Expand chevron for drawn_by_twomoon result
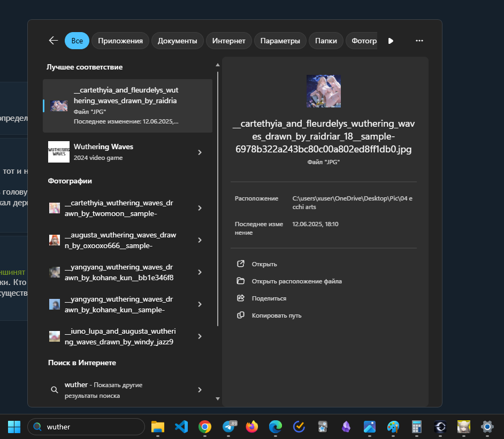The height and width of the screenshot is (439, 504). coord(200,208)
